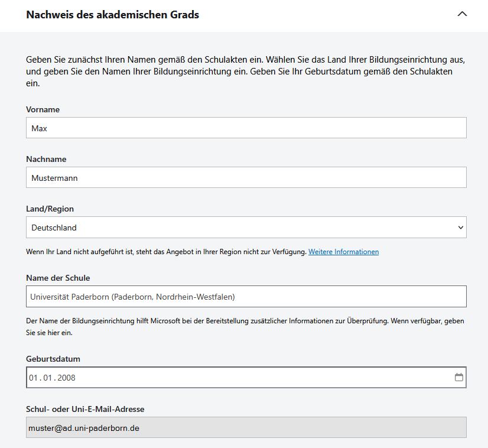The image size is (488, 448).
Task: Click the "Nachname" field label
Action: 46,159
